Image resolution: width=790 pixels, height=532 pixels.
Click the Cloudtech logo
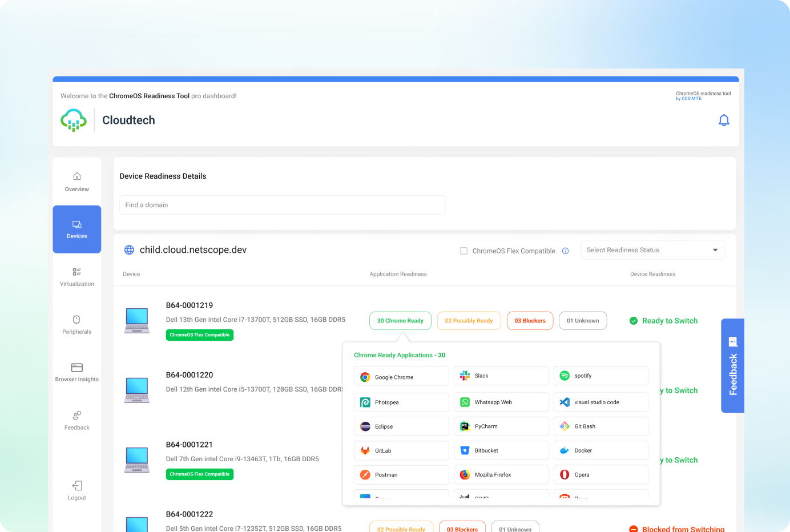click(x=73, y=120)
